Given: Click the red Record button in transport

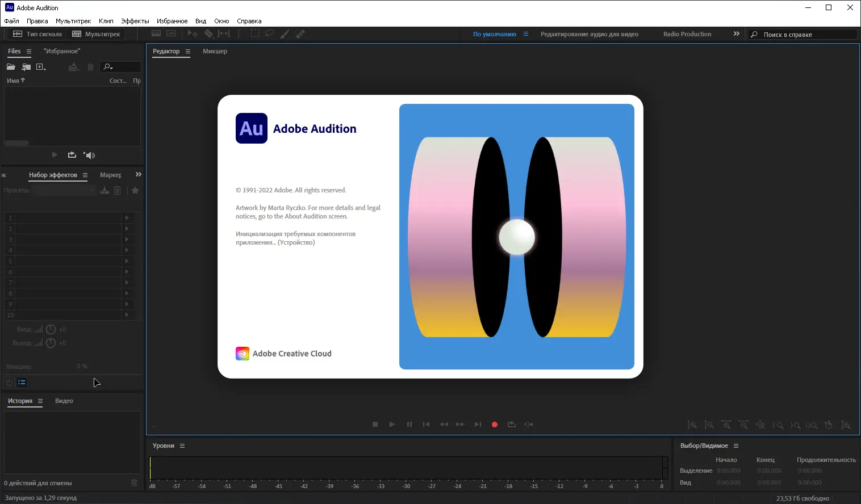Looking at the screenshot, I should (x=495, y=425).
